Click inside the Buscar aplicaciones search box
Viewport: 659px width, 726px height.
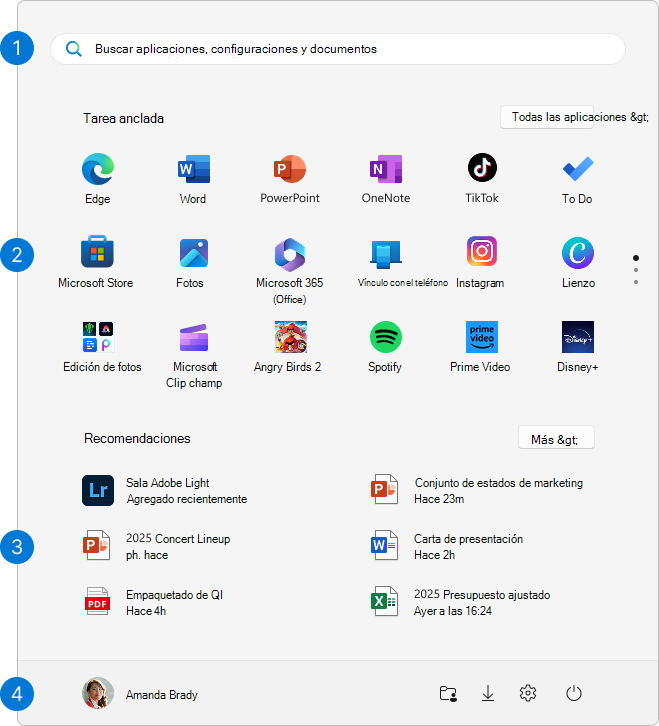[x=338, y=49]
